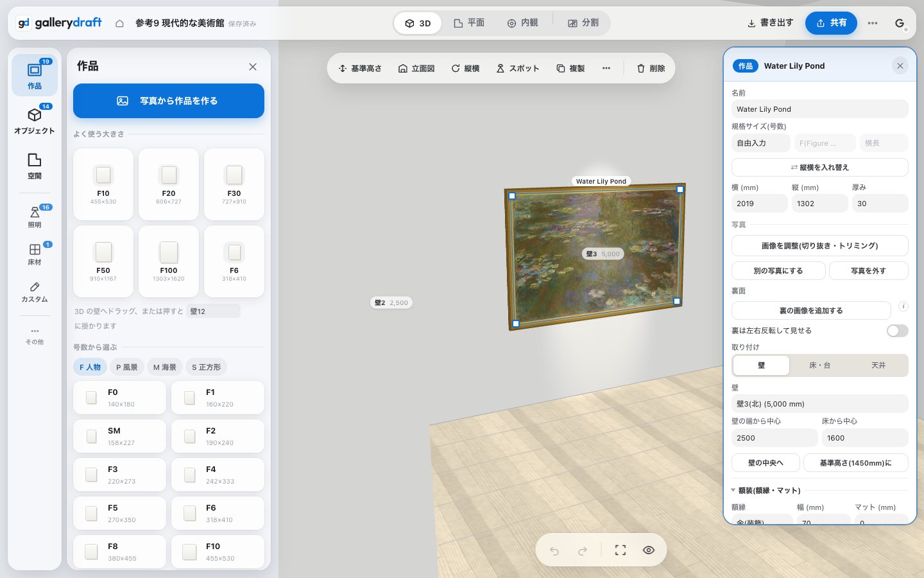Click 壁の中央へ center button
The width and height of the screenshot is (924, 578).
coord(766,463)
